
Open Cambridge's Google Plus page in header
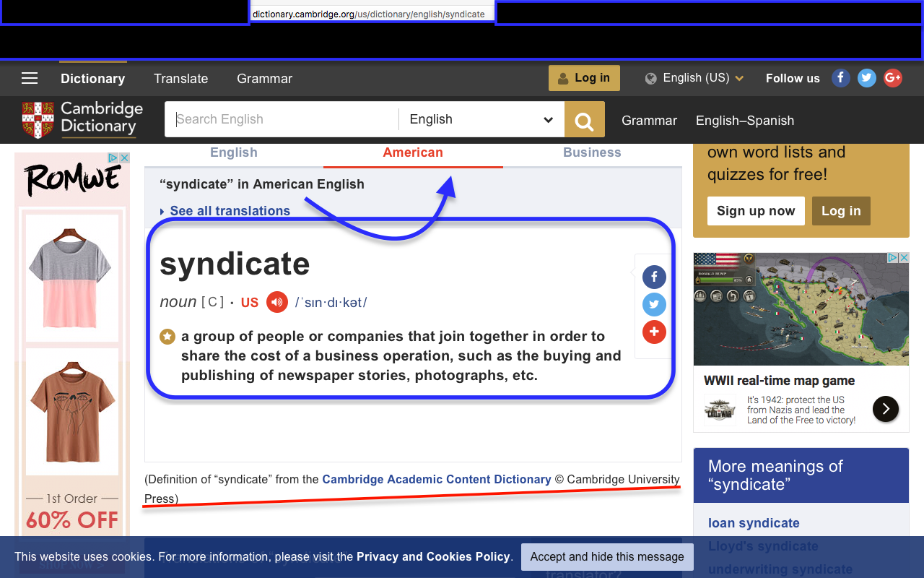pyautogui.click(x=893, y=78)
